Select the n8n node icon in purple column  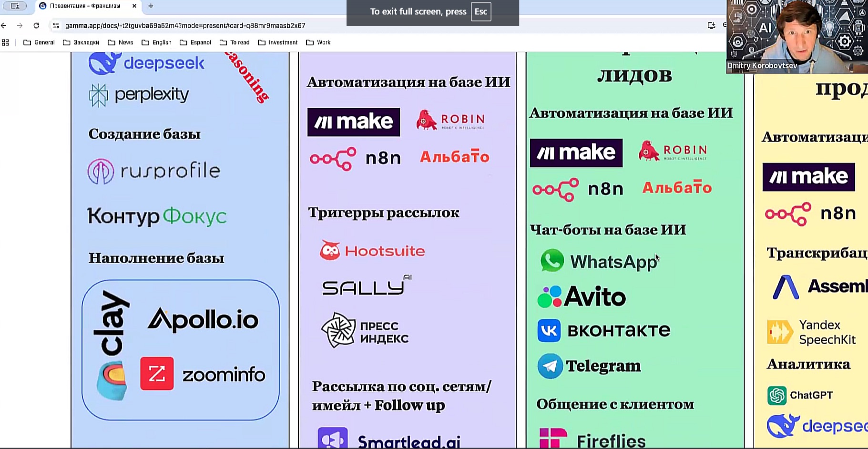[x=333, y=159]
